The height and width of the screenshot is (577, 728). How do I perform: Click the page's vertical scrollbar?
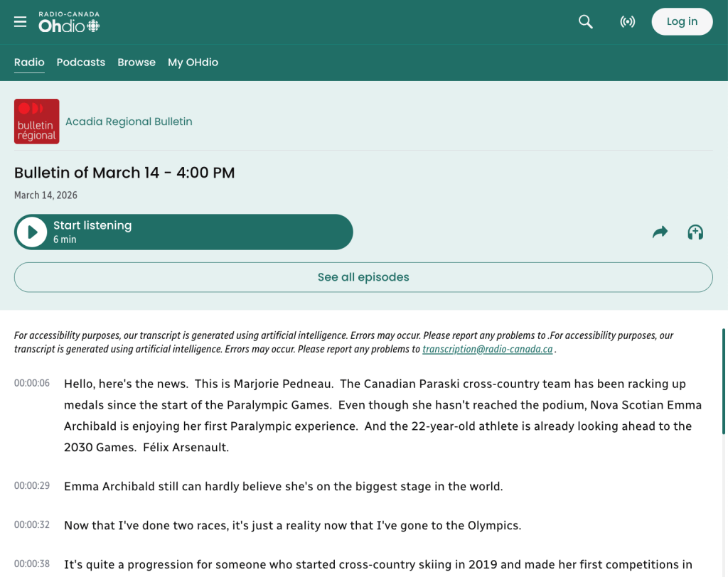click(x=724, y=382)
